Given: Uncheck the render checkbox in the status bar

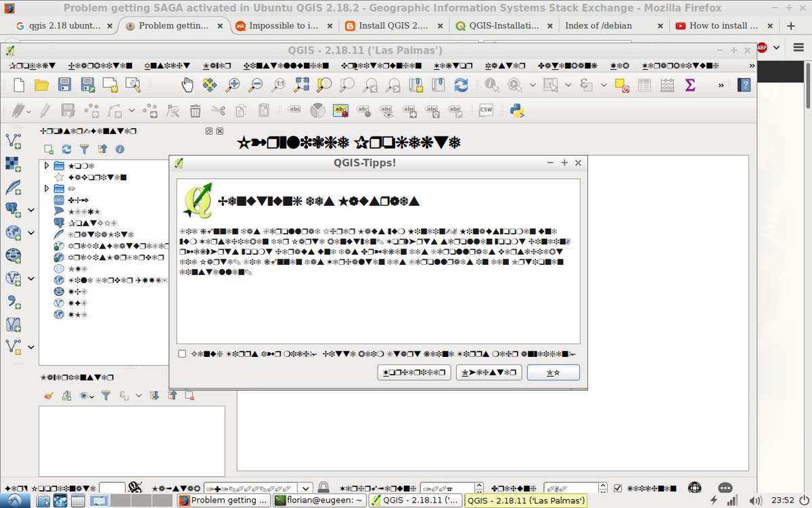Looking at the screenshot, I should (x=617, y=488).
